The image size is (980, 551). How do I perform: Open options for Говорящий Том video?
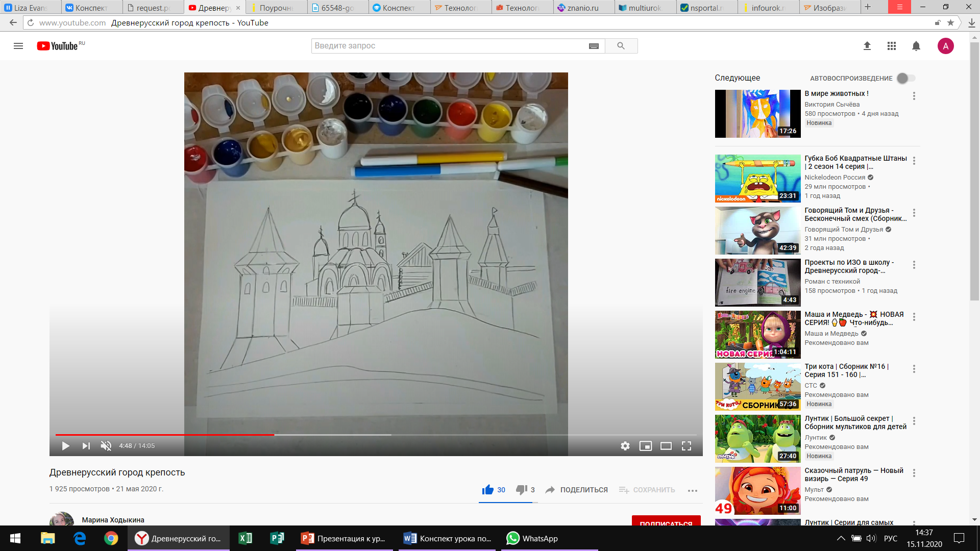[x=914, y=213]
